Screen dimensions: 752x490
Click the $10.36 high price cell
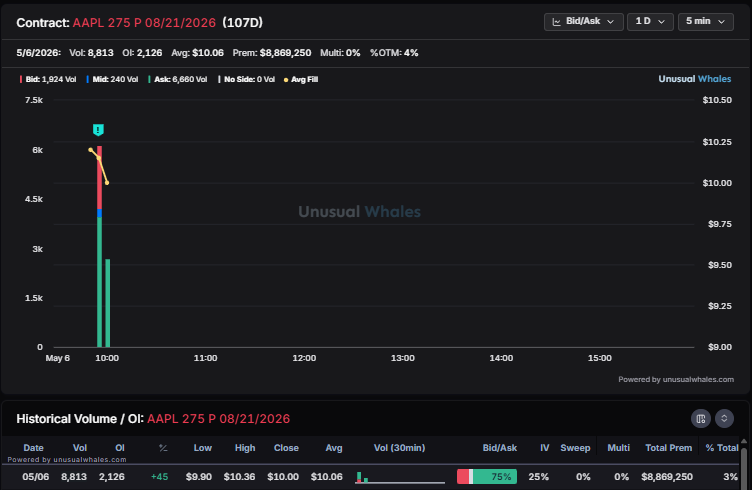click(x=239, y=477)
